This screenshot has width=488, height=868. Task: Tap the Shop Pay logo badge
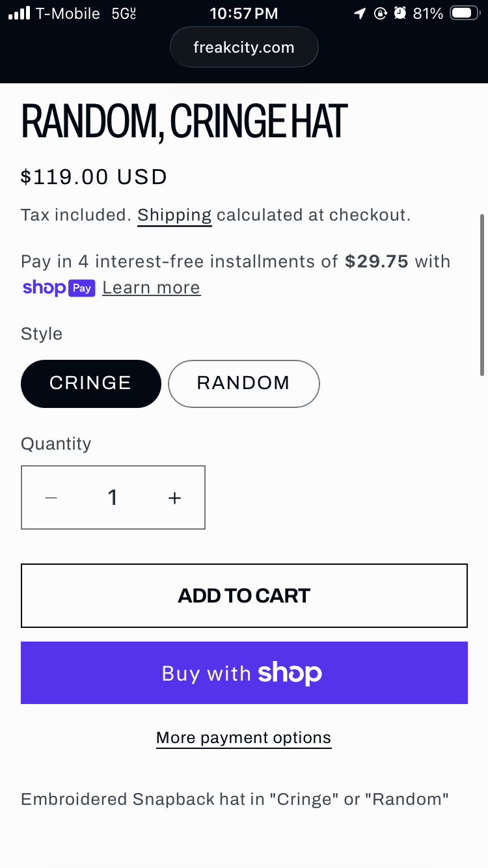[59, 288]
